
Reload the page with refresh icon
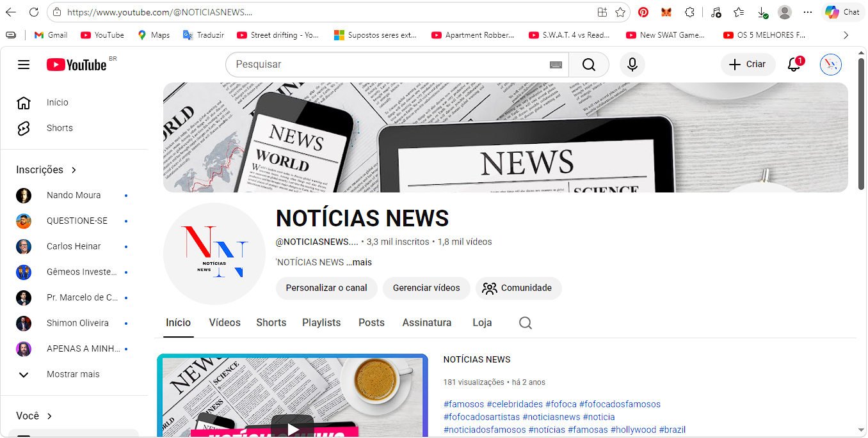[33, 12]
